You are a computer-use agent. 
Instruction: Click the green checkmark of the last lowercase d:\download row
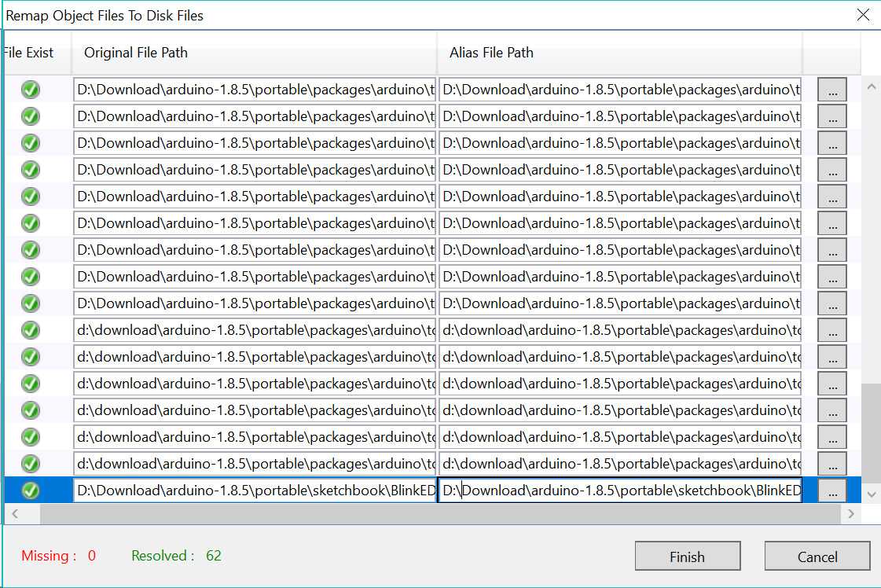coord(30,464)
